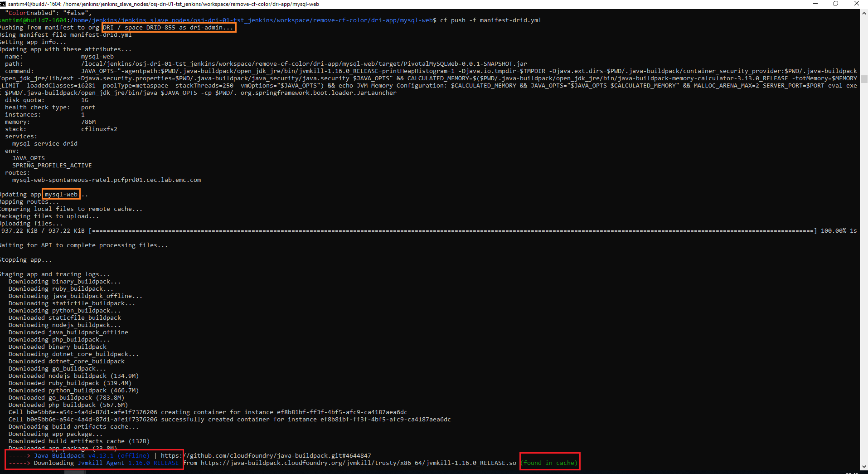
Task: Click 'Downloaded go_buildpack (783.8M)' line
Action: pos(67,398)
